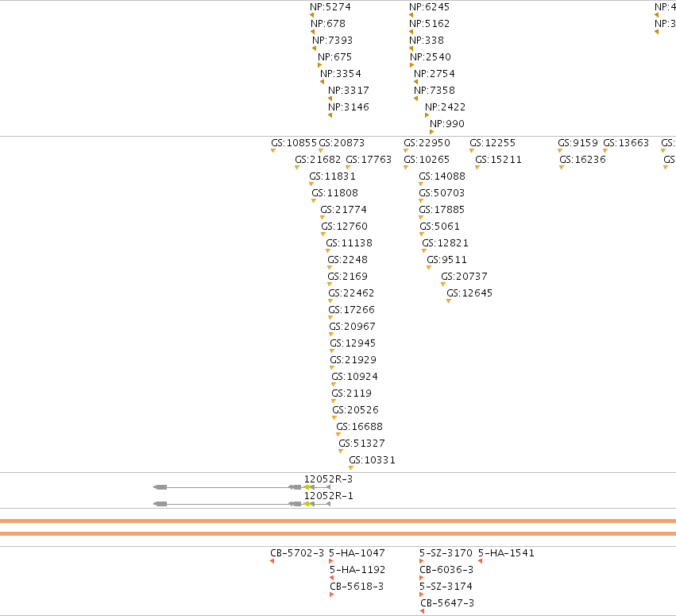Click the NP:7393 label

(332, 41)
